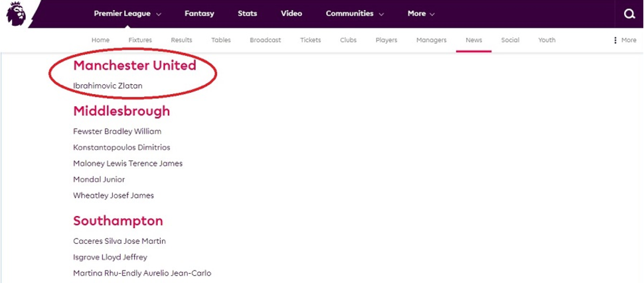
Task: Open the Broadcast tab
Action: tap(265, 40)
